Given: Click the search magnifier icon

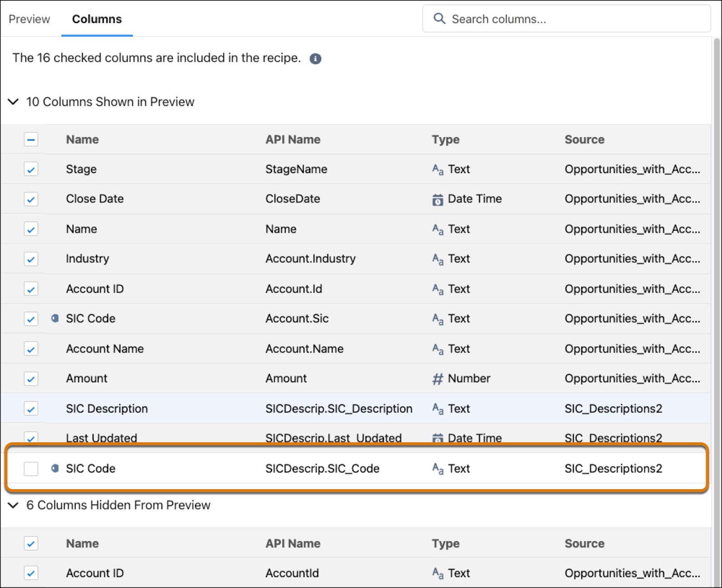Looking at the screenshot, I should pos(440,19).
